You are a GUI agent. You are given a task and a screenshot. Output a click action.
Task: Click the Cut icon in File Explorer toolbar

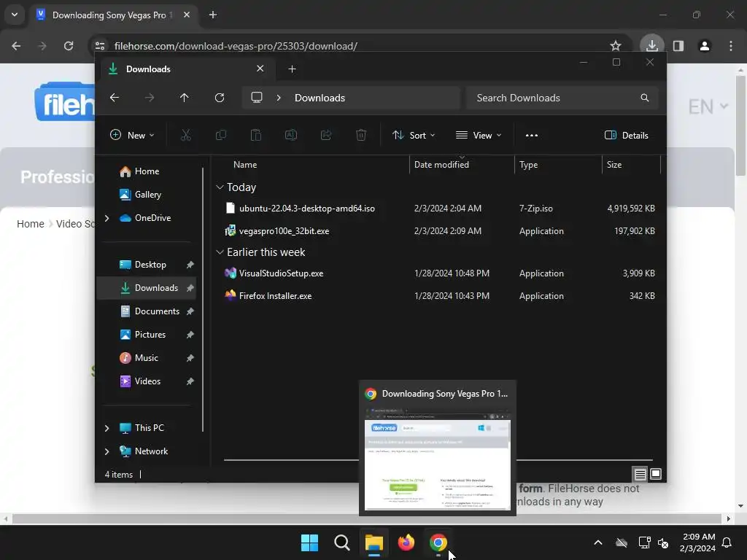point(186,135)
